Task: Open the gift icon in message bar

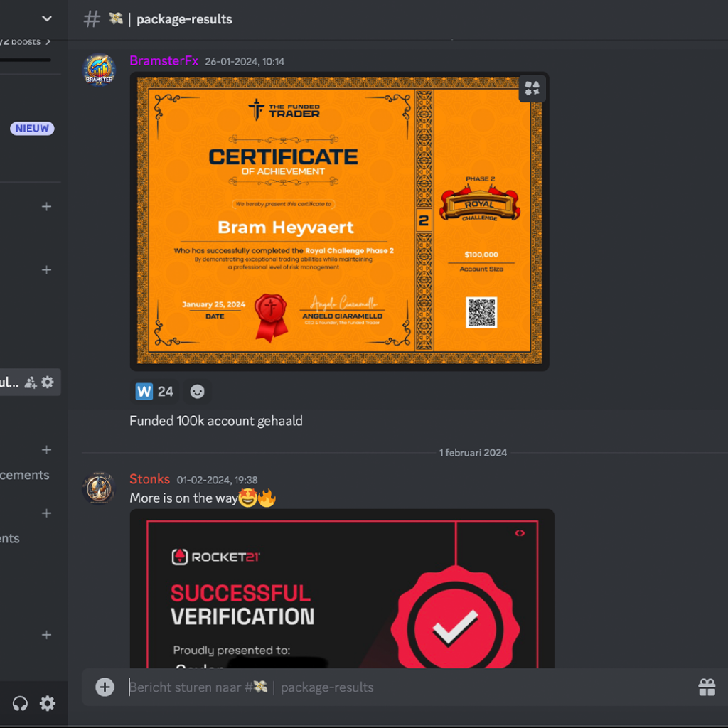Action: (x=707, y=687)
